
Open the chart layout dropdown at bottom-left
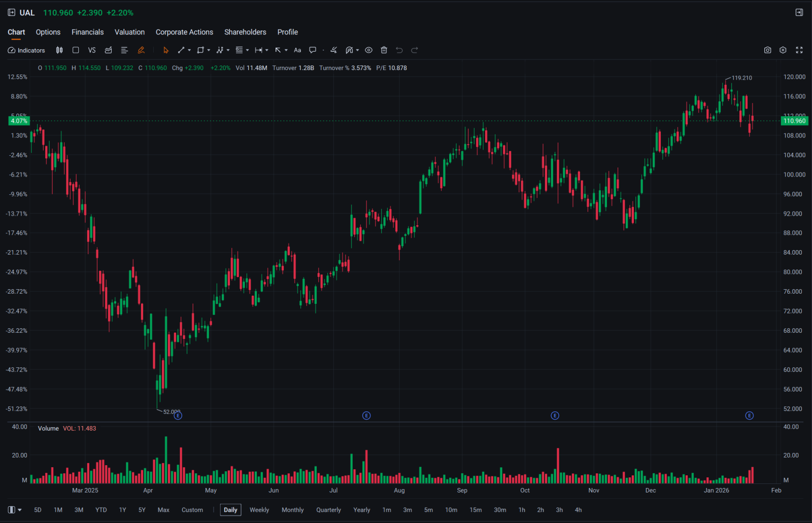(15, 510)
